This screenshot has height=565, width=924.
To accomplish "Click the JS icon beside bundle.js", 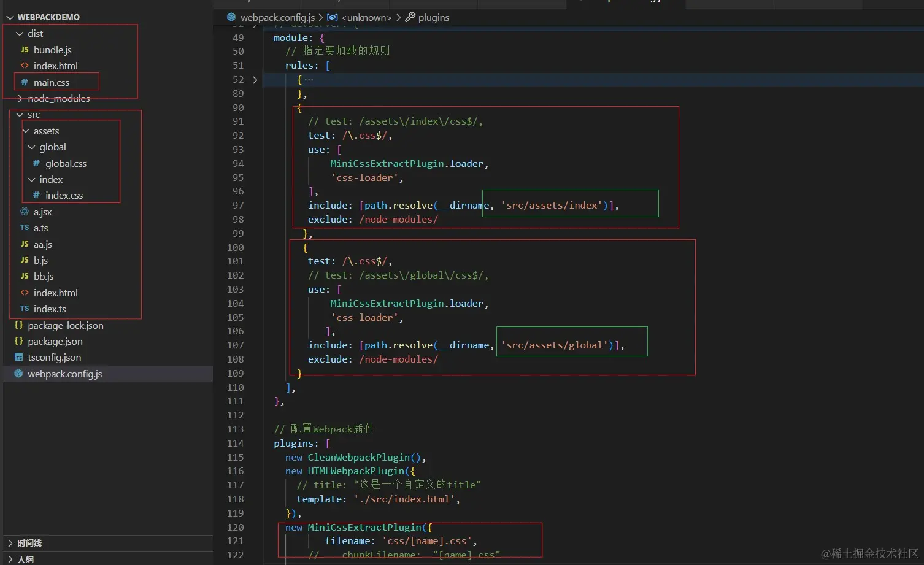I will [x=25, y=50].
